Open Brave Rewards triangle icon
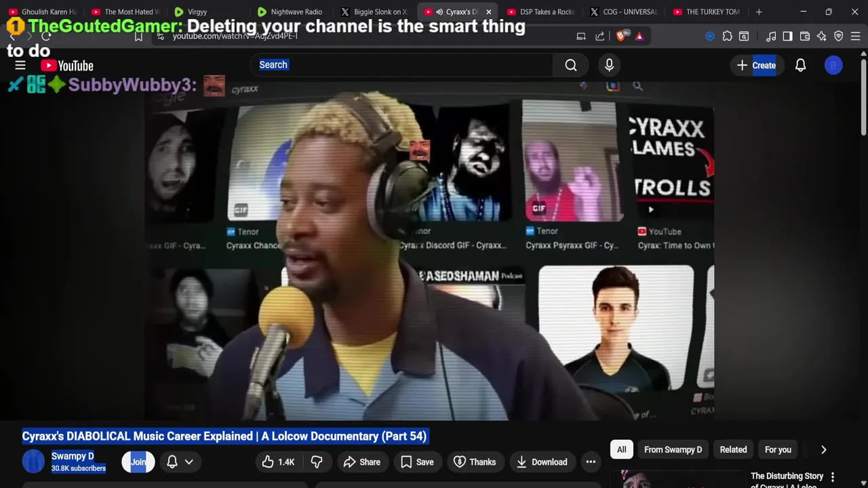The image size is (868, 488). point(639,36)
